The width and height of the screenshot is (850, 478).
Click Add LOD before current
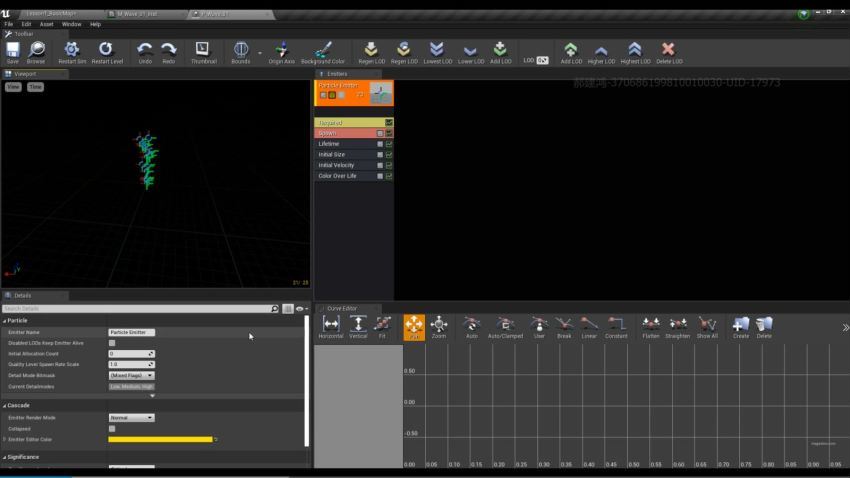coord(500,52)
